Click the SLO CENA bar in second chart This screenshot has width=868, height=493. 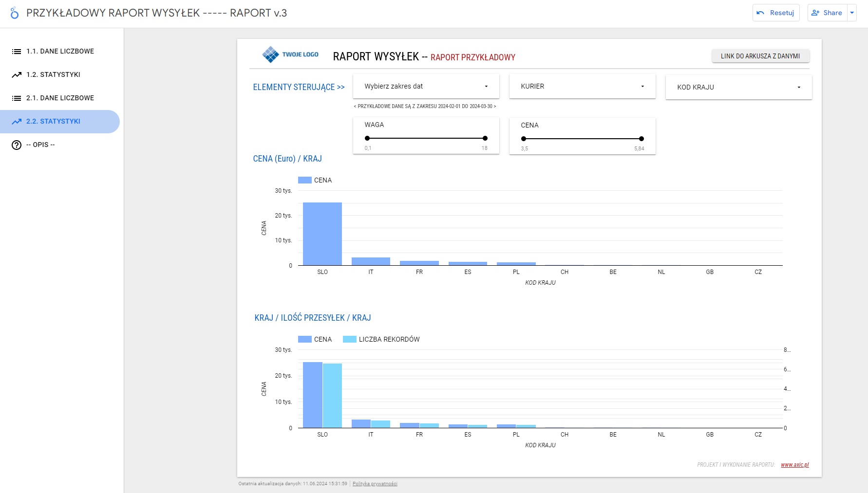(x=313, y=395)
